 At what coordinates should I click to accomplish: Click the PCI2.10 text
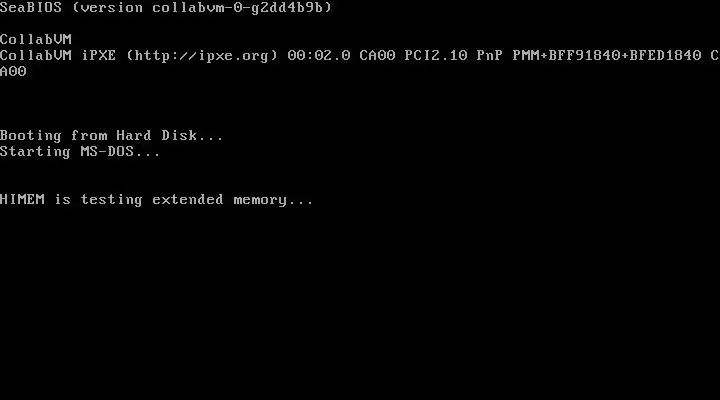click(x=436, y=56)
